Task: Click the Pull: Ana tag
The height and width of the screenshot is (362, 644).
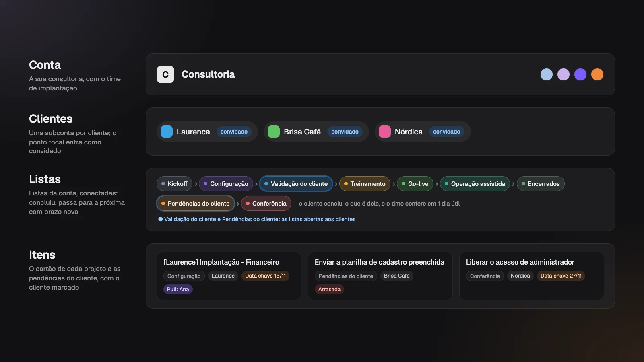Action: tap(178, 289)
